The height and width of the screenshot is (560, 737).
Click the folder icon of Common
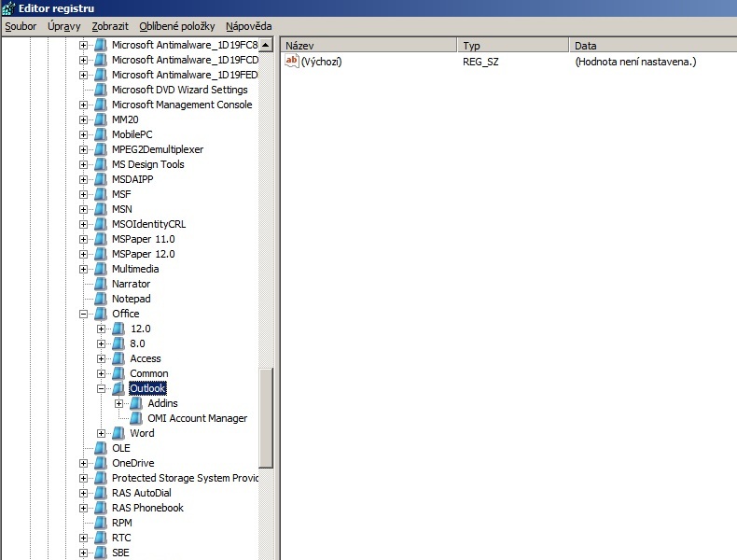click(118, 373)
